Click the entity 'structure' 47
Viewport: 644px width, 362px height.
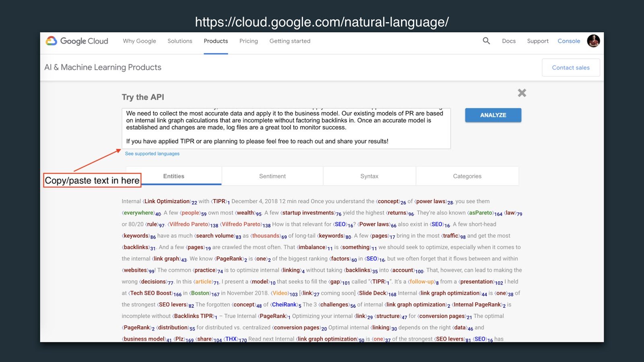390,316
